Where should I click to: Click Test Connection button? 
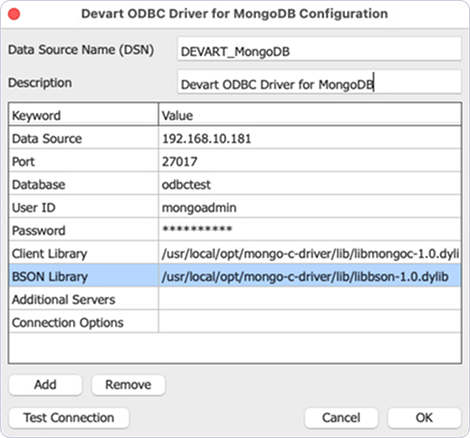(x=69, y=418)
